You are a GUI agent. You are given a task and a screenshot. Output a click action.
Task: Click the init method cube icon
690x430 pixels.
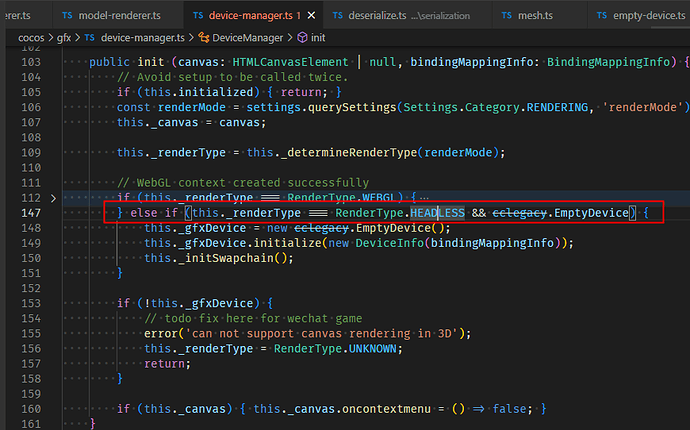(302, 38)
